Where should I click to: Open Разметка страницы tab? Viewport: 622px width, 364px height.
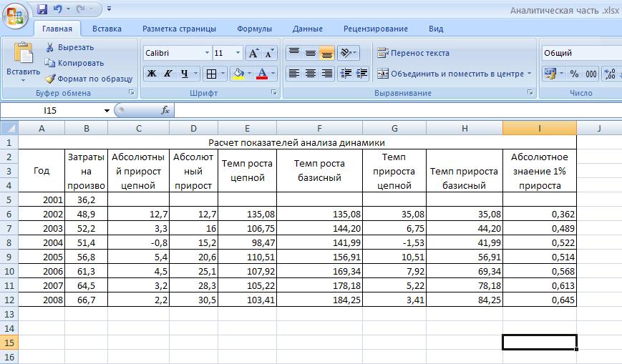pos(179,29)
